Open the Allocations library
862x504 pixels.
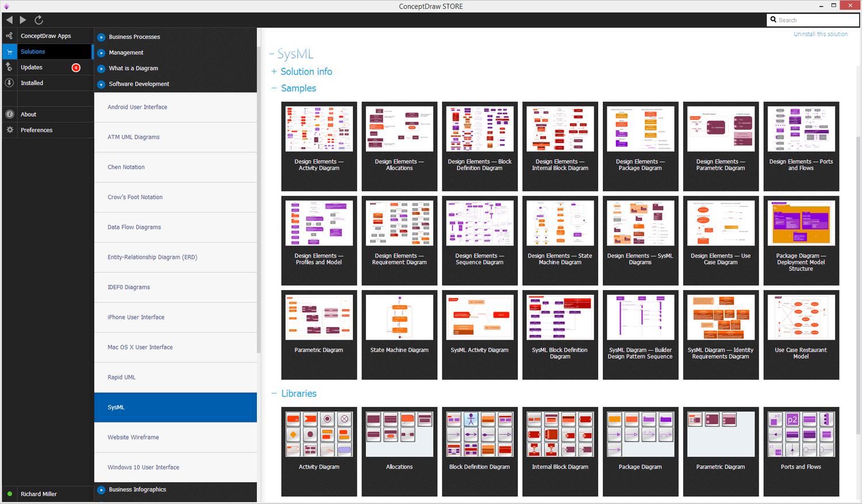coord(399,452)
